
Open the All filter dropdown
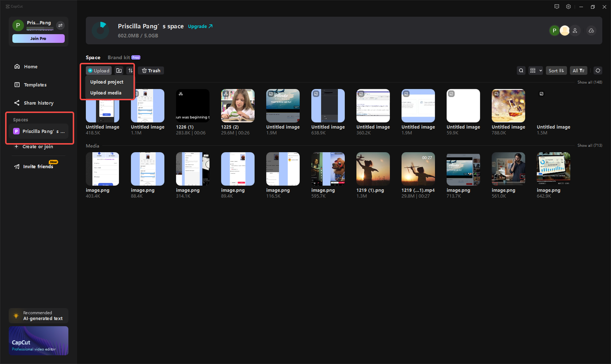(x=578, y=70)
